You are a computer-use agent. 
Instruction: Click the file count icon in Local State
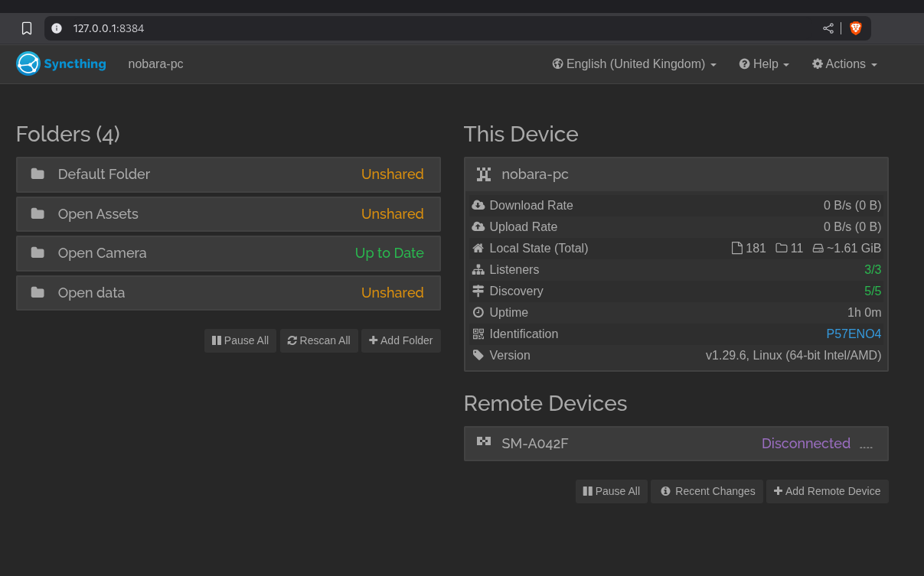tap(737, 248)
